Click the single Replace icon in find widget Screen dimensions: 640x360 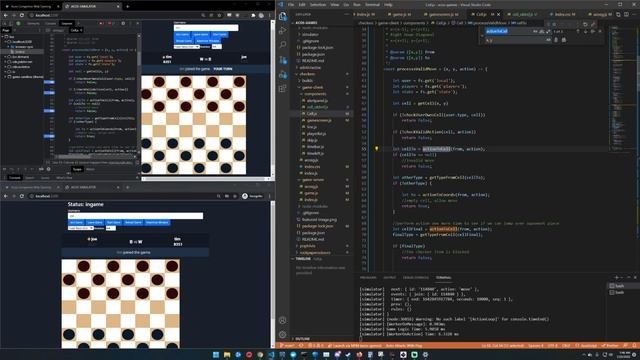tap(556, 40)
